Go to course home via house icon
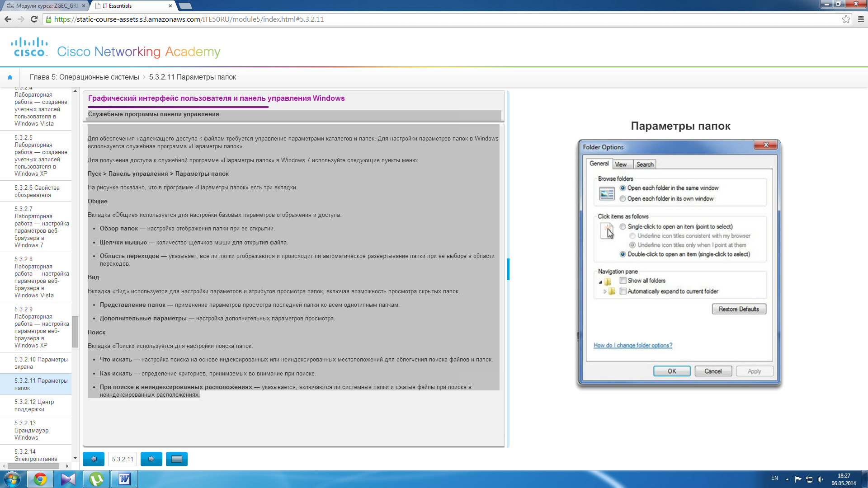The width and height of the screenshot is (868, 488). pyautogui.click(x=10, y=77)
